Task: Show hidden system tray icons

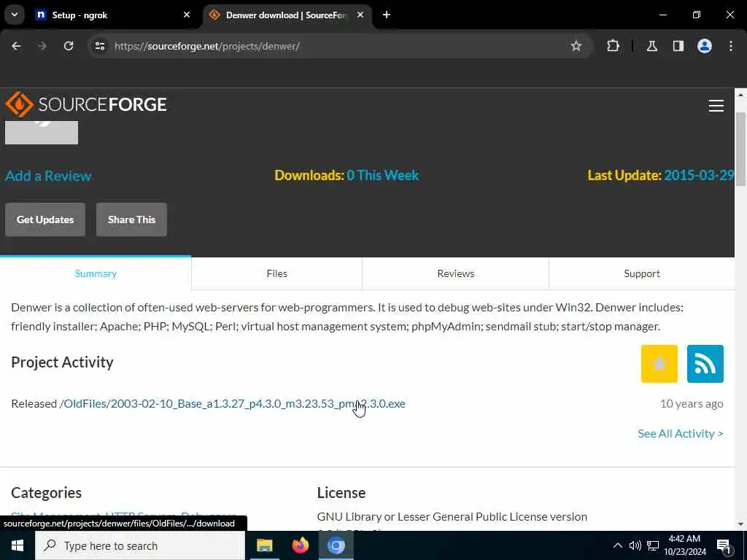Action: click(x=617, y=545)
